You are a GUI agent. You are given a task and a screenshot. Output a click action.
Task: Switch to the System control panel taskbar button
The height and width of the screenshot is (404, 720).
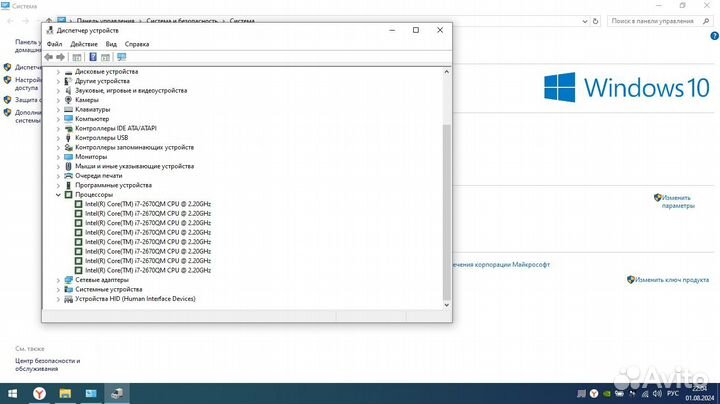tap(91, 393)
